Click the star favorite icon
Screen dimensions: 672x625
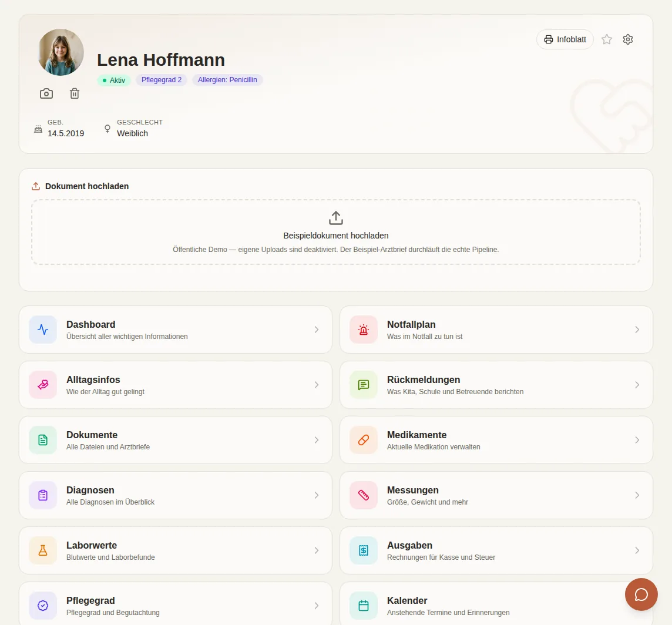pos(606,39)
